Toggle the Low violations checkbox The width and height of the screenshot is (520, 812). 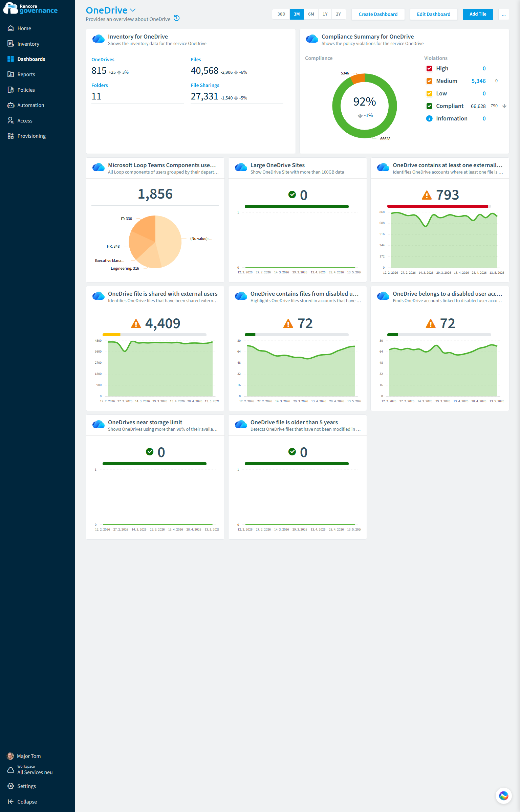click(x=429, y=93)
